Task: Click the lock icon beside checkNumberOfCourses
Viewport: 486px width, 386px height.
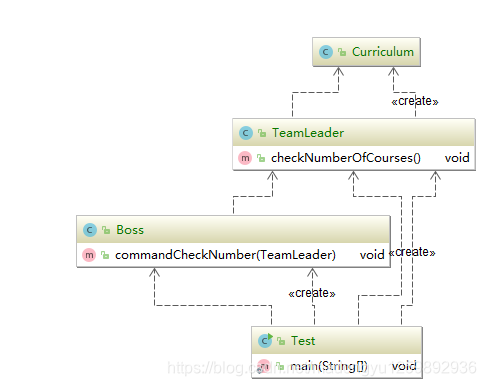Action: point(261,158)
